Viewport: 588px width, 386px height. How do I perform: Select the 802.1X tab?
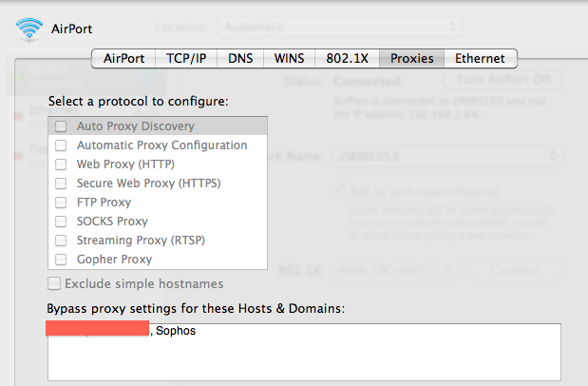(348, 59)
